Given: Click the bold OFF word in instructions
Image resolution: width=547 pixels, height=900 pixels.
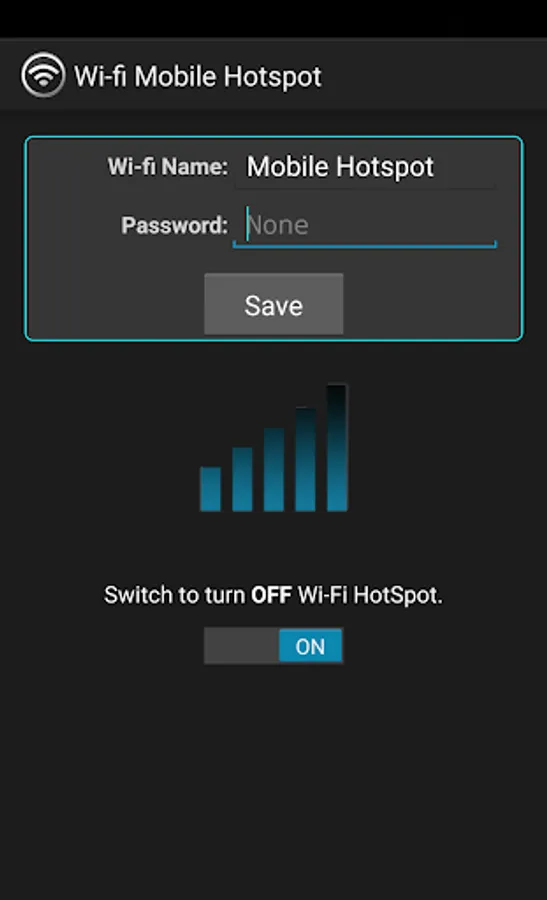Looking at the screenshot, I should (271, 595).
